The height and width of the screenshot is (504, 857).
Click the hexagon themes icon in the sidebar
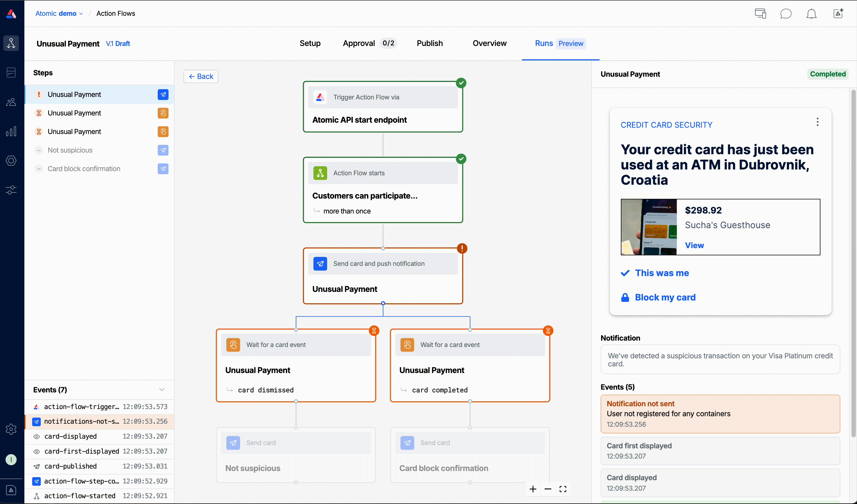click(x=11, y=160)
